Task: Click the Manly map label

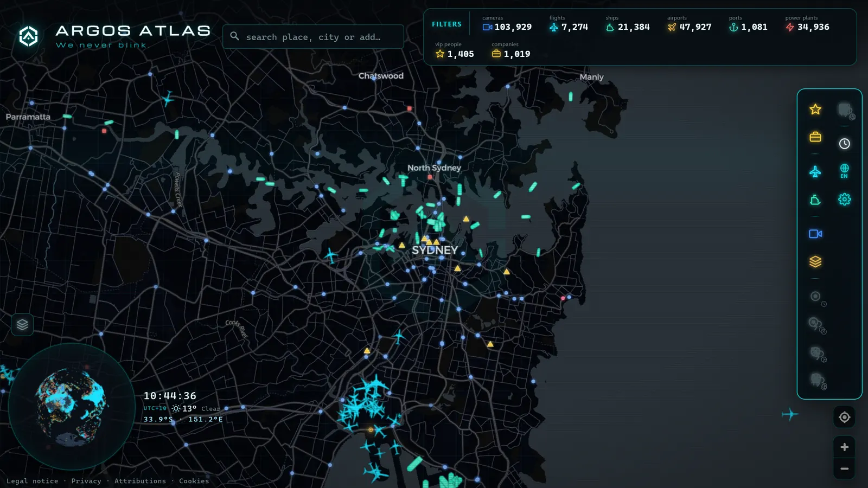Action: 591,77
